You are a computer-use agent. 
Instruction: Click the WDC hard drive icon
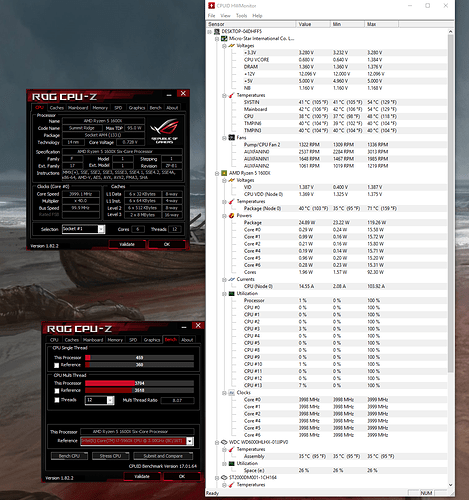click(x=224, y=442)
